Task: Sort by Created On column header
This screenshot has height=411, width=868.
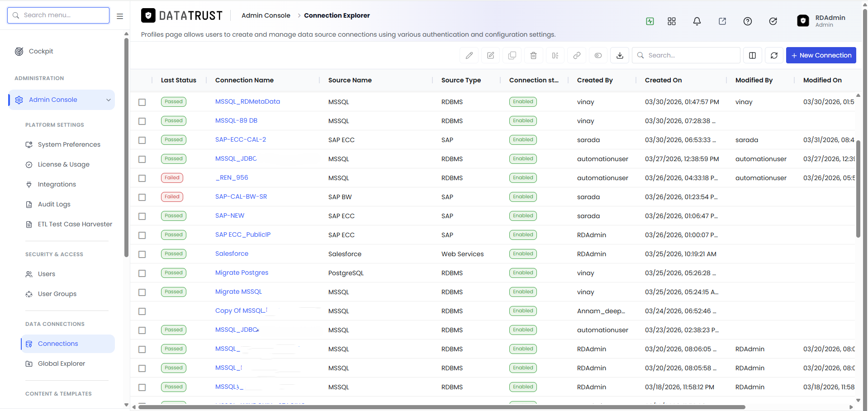Action: click(663, 80)
